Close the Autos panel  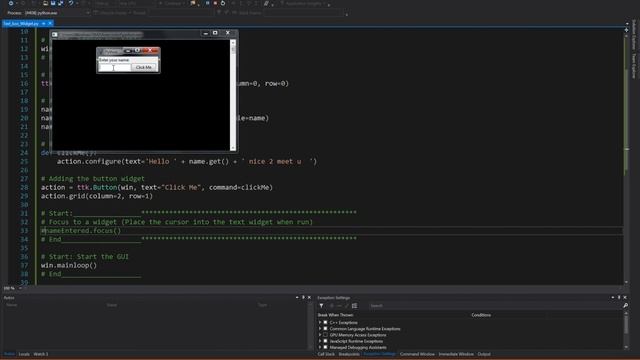tap(309, 298)
